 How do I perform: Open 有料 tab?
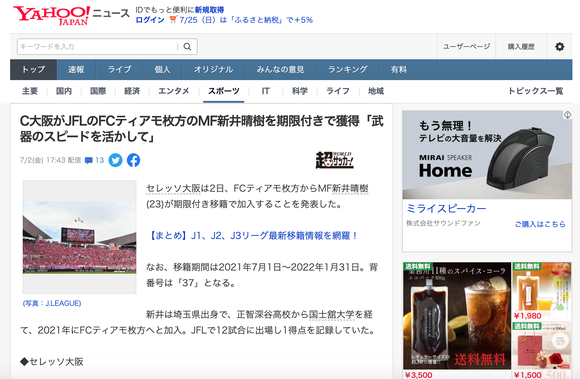[399, 70]
